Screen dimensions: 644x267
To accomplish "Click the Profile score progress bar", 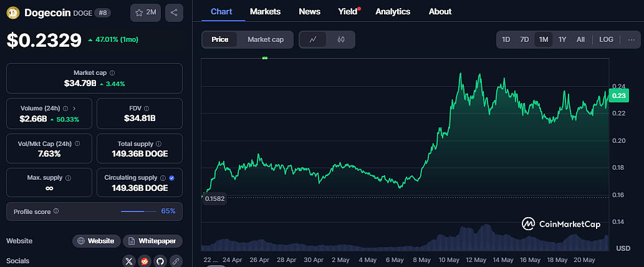I will [138, 211].
